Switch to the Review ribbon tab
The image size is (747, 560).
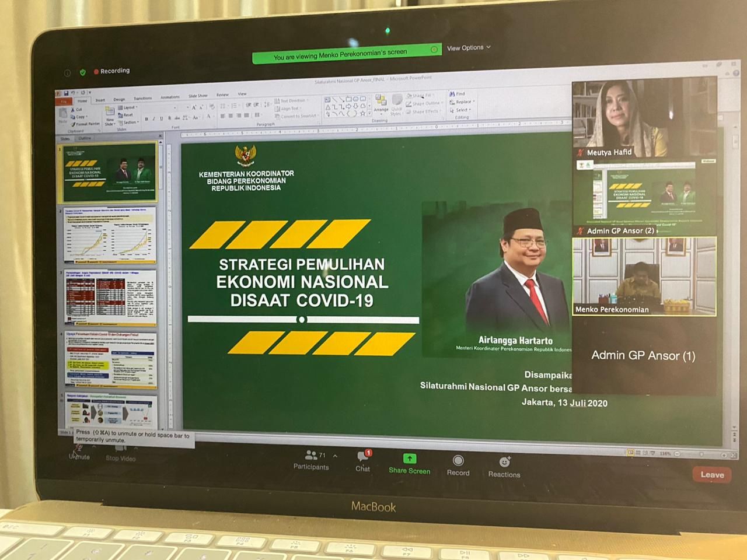[x=222, y=94]
